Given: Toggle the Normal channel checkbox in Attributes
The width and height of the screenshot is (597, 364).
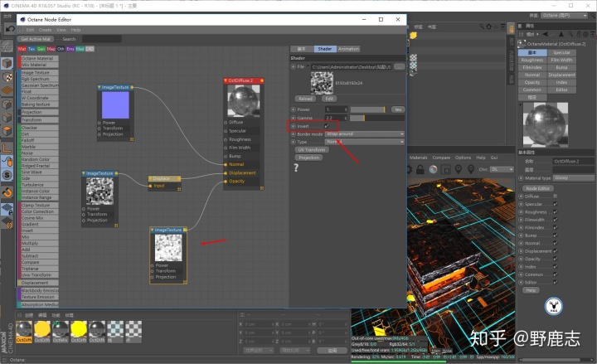Looking at the screenshot, I should pyautogui.click(x=555, y=243).
